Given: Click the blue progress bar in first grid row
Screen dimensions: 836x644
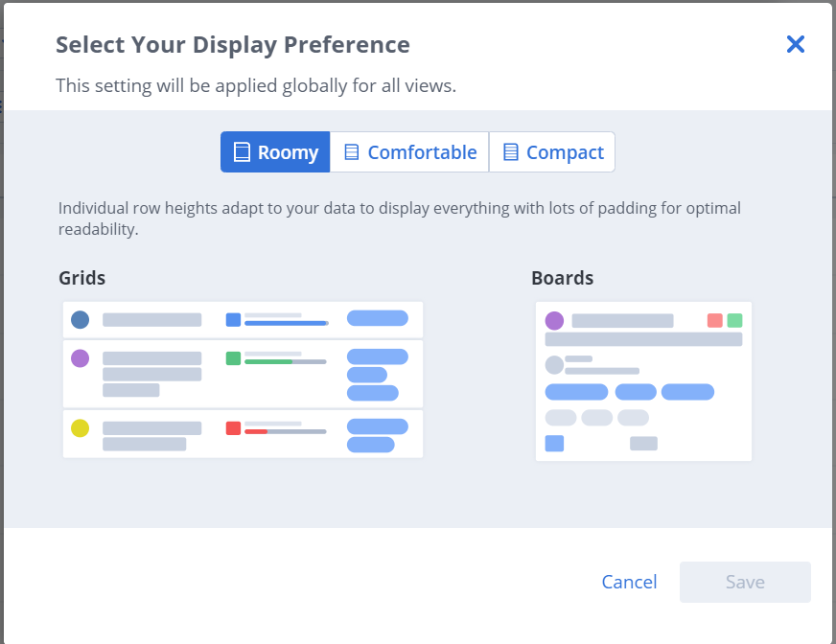Looking at the screenshot, I should 286,324.
